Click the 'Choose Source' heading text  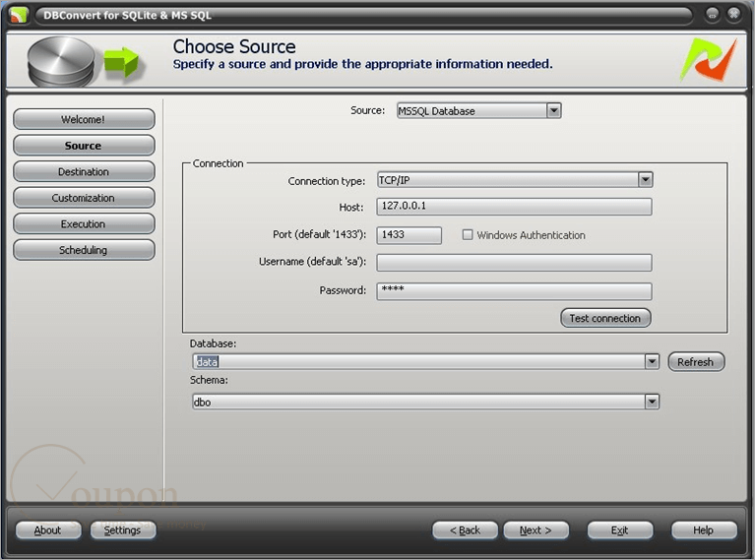(x=234, y=46)
